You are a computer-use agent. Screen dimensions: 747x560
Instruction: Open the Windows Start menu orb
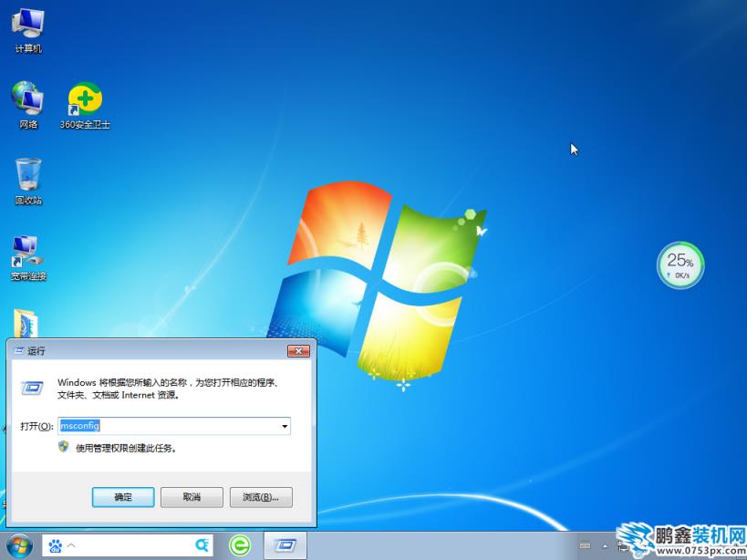click(x=19, y=546)
